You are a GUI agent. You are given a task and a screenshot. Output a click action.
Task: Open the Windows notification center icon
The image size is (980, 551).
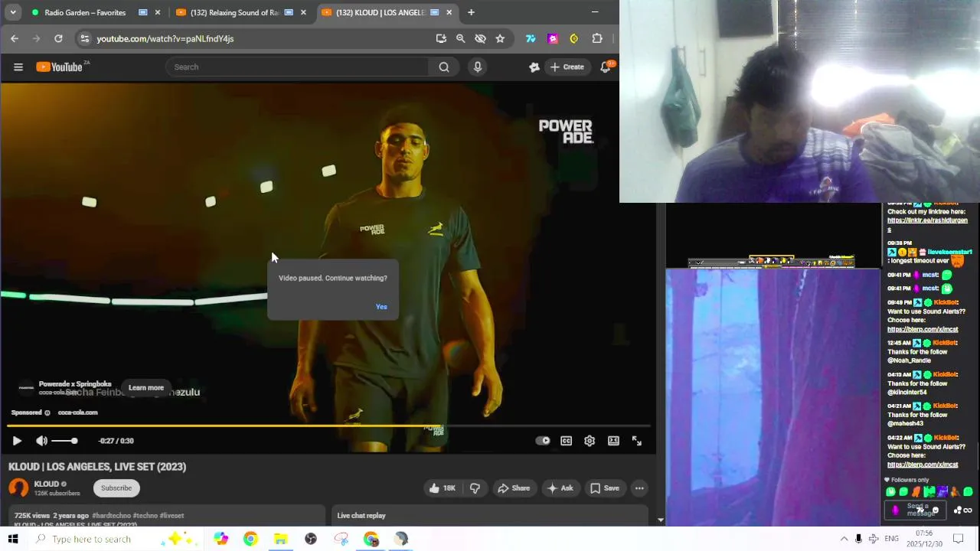(x=958, y=539)
